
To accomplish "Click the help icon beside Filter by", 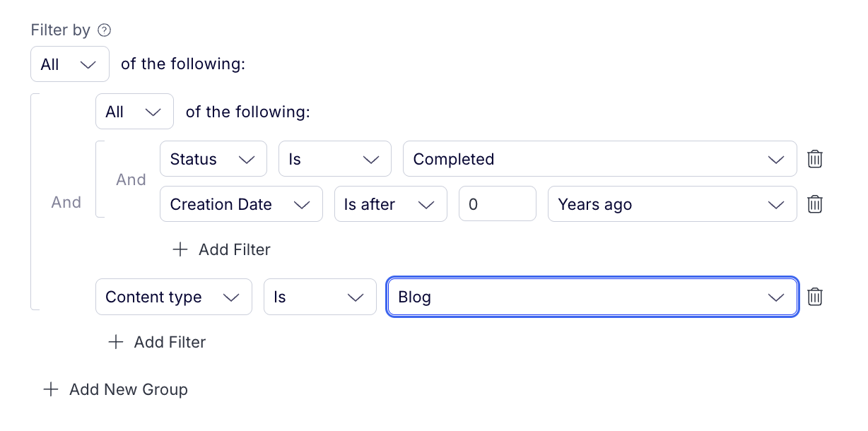I will [105, 30].
